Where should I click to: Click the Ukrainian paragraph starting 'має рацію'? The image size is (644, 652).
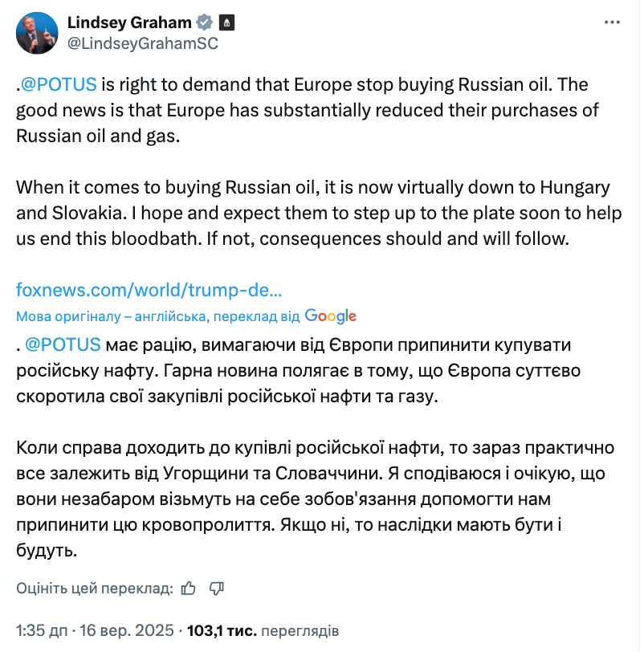[305, 371]
